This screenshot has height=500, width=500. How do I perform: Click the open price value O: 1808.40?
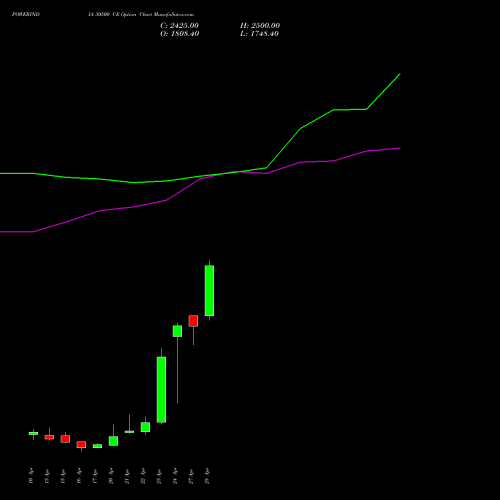tap(180, 34)
